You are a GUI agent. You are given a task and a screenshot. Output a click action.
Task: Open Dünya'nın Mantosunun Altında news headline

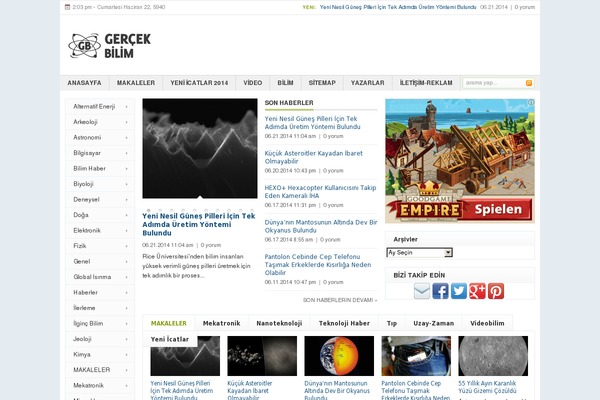(x=321, y=226)
